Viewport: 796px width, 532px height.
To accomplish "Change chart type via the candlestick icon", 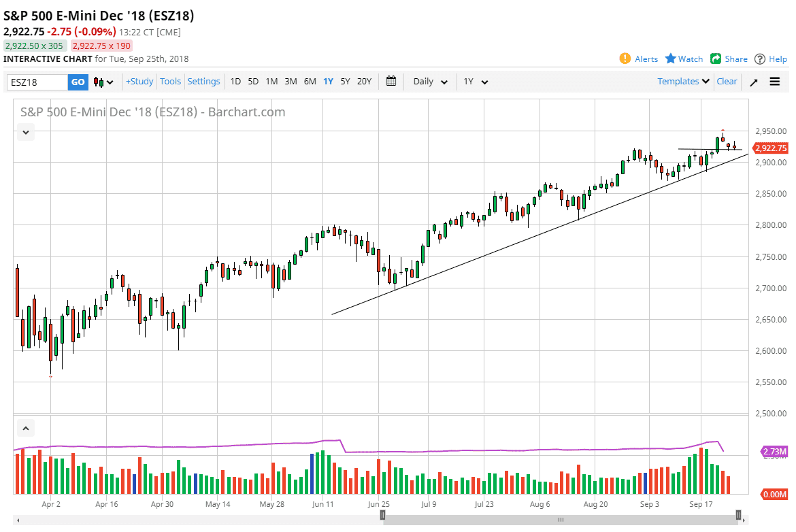I will click(x=101, y=81).
